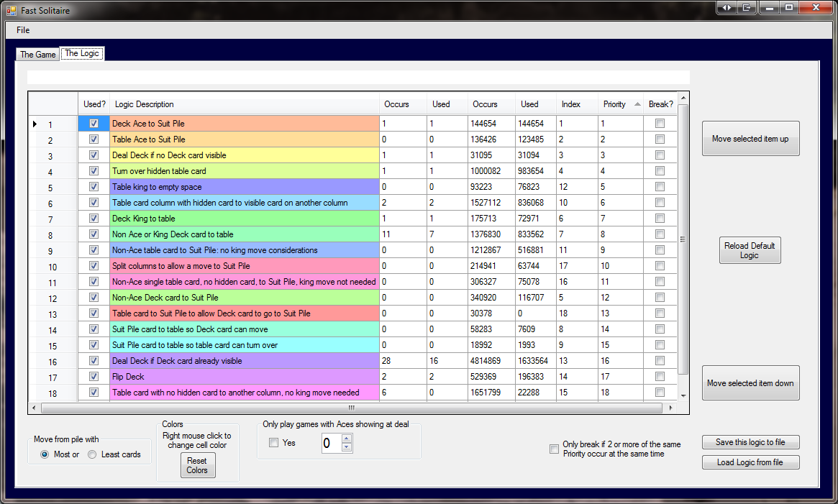Select Non Ace or King Deck card to table row
The height and width of the screenshot is (504, 838).
tap(245, 234)
